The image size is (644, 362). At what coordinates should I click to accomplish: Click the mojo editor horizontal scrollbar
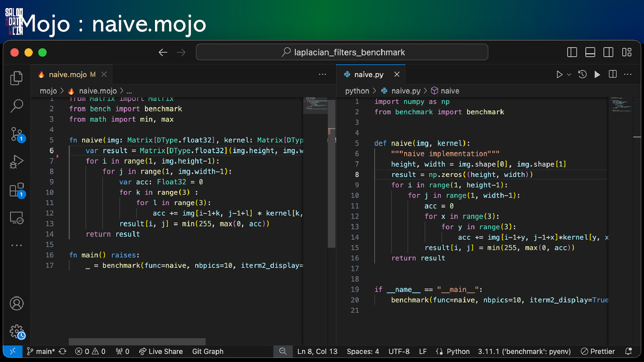[x=137, y=341]
